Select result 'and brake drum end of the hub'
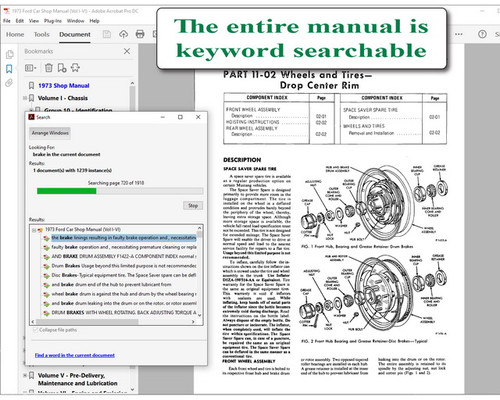The width and height of the screenshot is (500, 400). point(111,284)
